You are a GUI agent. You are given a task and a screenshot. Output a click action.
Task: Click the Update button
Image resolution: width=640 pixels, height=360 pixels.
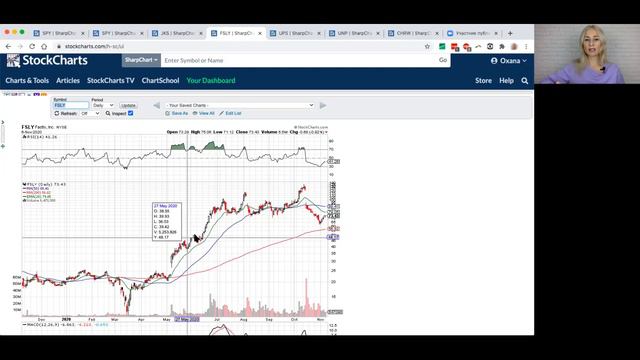[128, 105]
